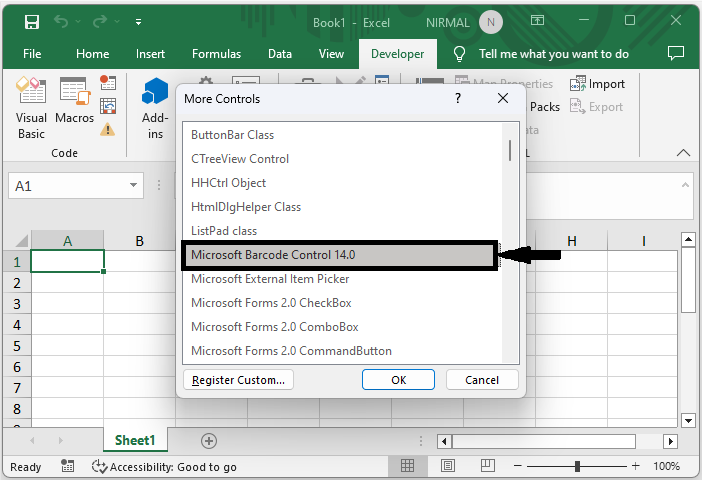702x480 pixels.
Task: Select row 3 header
Action: point(17,304)
